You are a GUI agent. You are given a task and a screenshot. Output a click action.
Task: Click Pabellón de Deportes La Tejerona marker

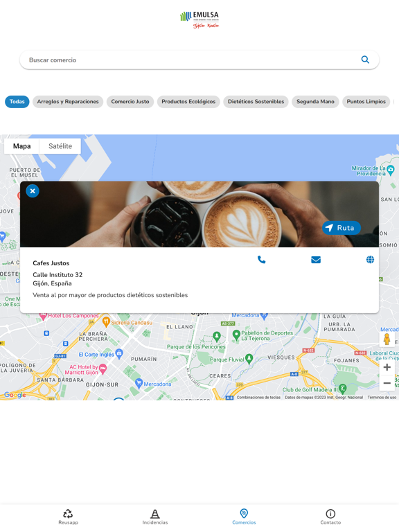pos(236,335)
